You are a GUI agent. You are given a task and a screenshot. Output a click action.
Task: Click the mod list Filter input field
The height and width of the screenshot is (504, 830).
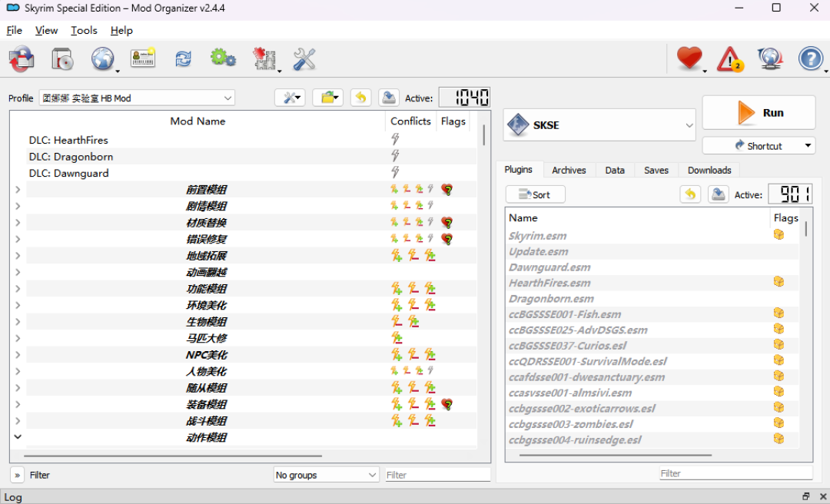coord(438,475)
